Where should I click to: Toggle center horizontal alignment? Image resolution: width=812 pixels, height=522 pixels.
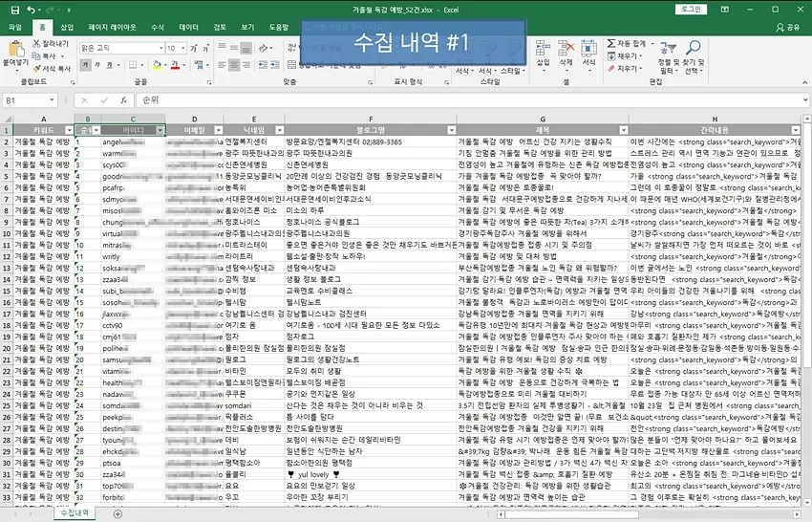234,65
